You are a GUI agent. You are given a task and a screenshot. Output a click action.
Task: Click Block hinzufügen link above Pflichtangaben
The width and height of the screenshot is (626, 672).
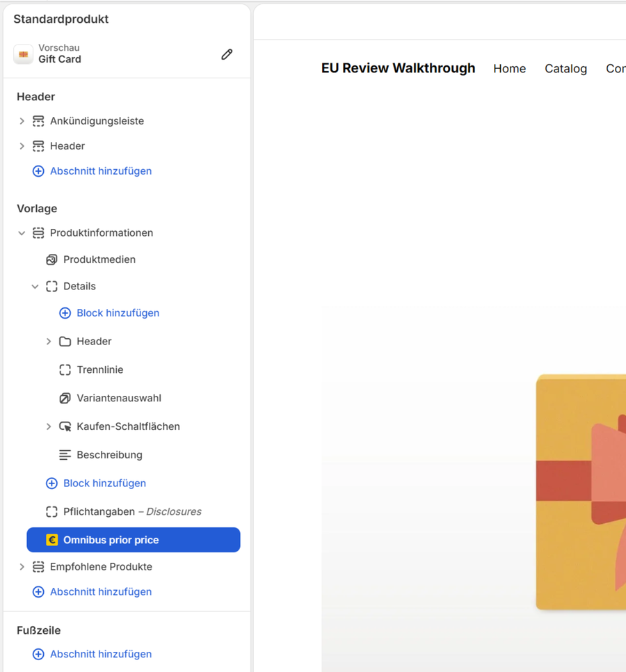click(x=104, y=483)
